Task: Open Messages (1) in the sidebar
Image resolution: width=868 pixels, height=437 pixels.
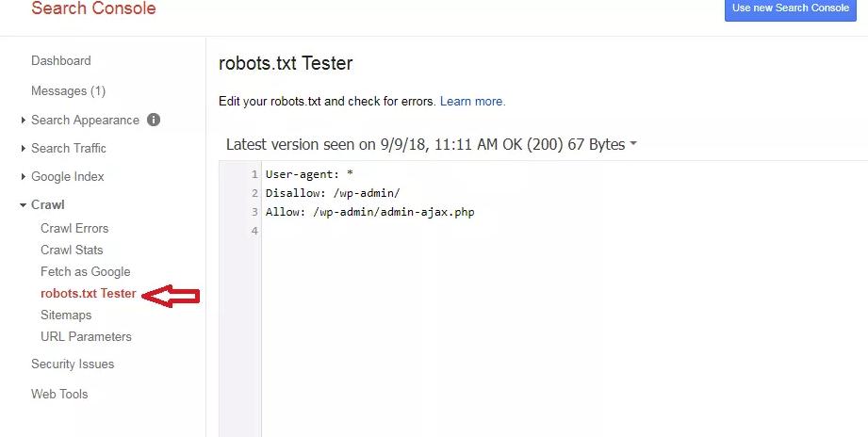Action: tap(68, 91)
